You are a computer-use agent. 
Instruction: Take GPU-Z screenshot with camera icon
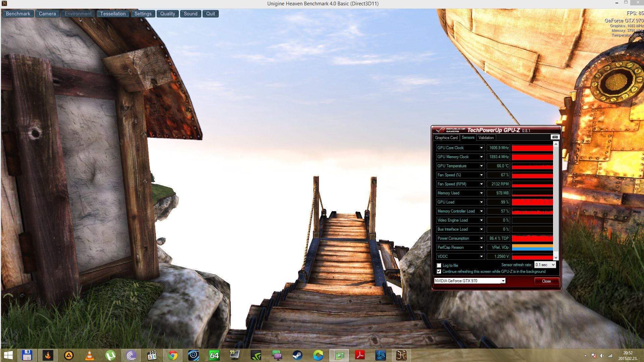(x=555, y=137)
